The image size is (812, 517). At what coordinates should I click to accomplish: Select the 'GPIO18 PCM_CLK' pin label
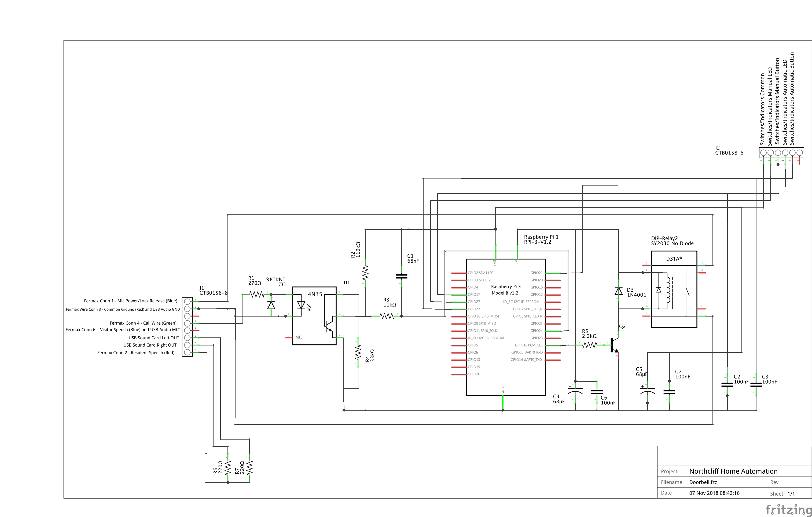pyautogui.click(x=529, y=345)
